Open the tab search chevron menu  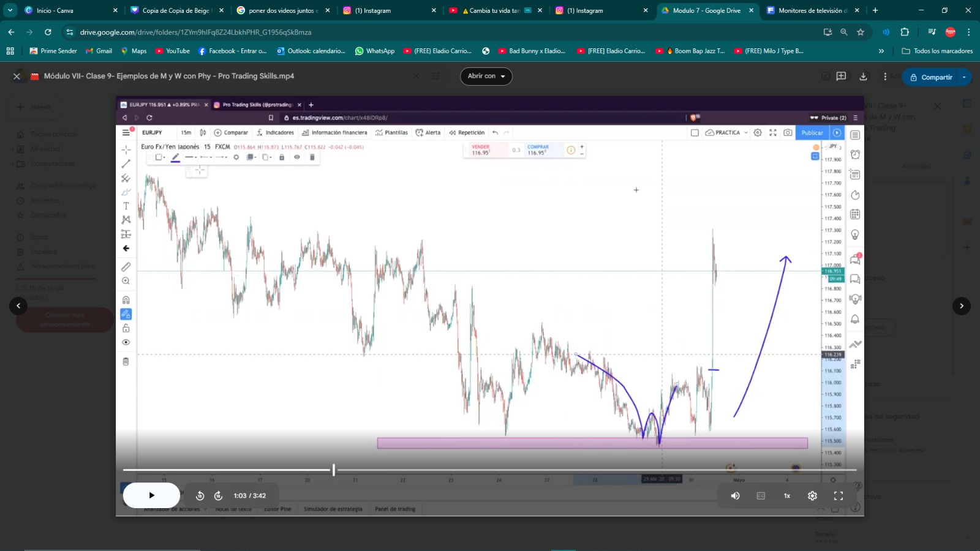[x=10, y=10]
